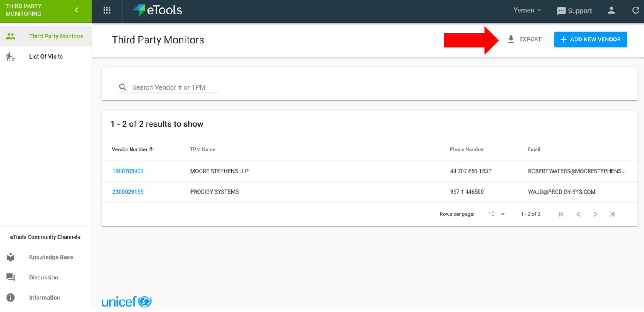Click the Information circle icon
This screenshot has height=312, width=644.
pos(10,298)
